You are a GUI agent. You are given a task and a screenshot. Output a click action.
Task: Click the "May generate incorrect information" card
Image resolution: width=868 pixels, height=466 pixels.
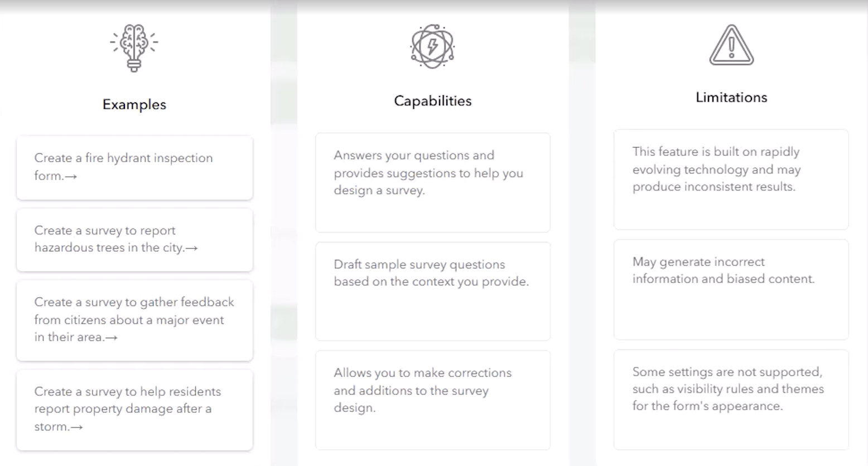click(731, 289)
